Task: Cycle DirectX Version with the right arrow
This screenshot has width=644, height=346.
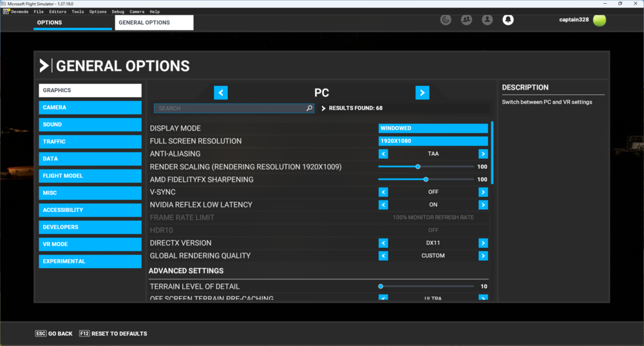Action: 483,243
